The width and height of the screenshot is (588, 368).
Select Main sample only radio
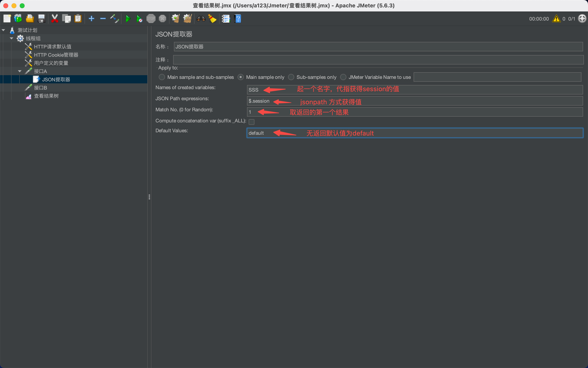click(240, 77)
